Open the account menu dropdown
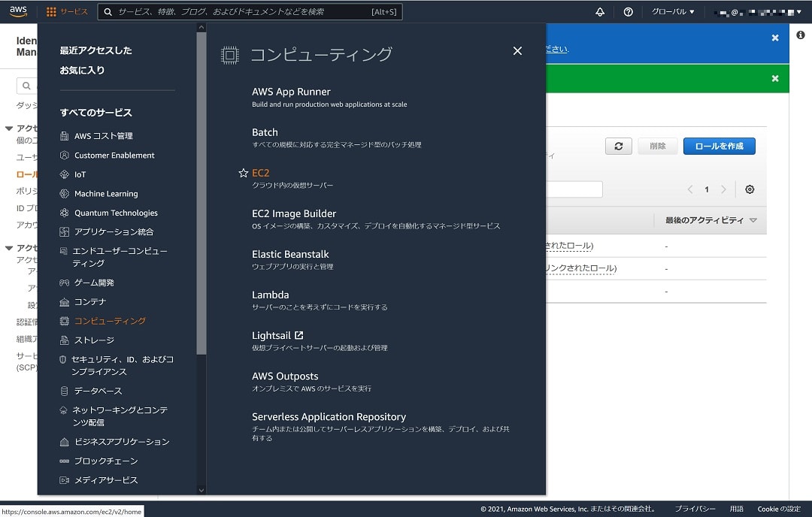The image size is (812, 517). 758,12
